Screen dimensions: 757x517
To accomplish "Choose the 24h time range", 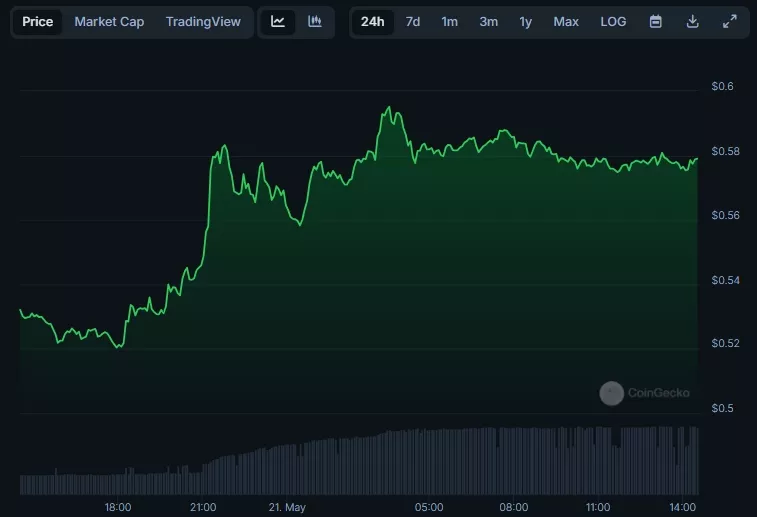I will [x=373, y=22].
